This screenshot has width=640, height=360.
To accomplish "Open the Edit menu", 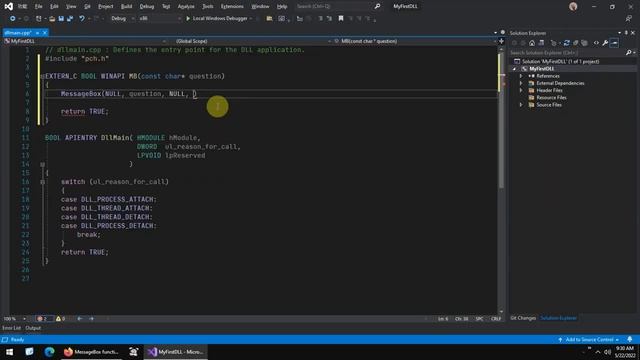I will [54, 6].
